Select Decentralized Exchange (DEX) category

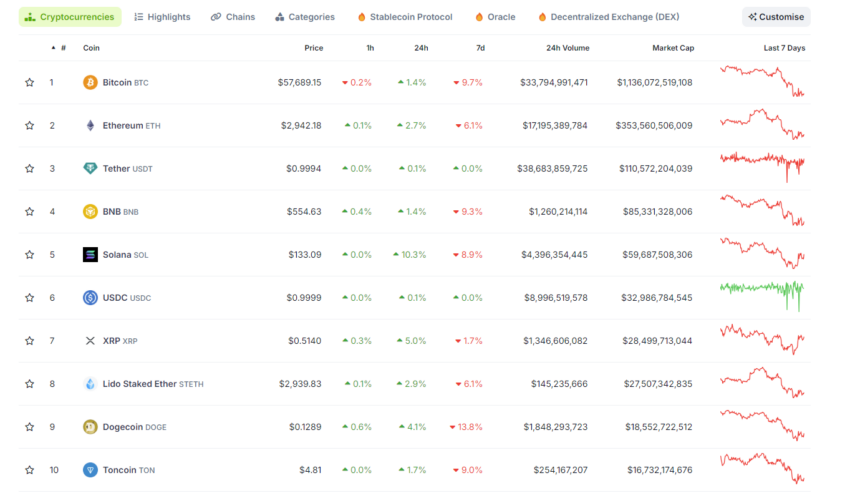tap(609, 17)
